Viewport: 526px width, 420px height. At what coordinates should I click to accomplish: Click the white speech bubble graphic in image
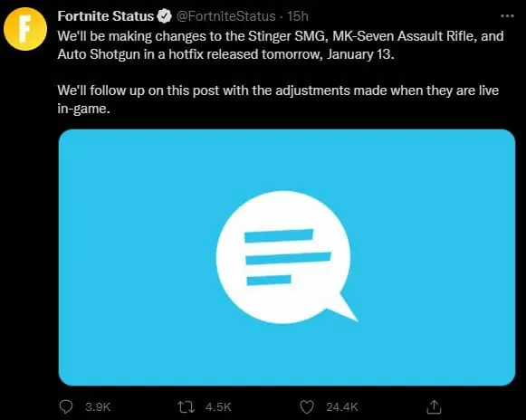(286, 257)
